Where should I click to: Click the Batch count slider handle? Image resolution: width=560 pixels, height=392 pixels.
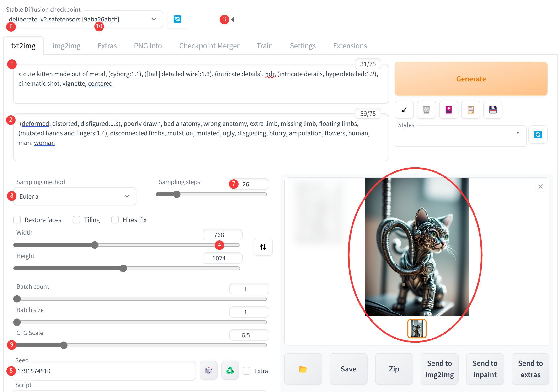click(17, 299)
